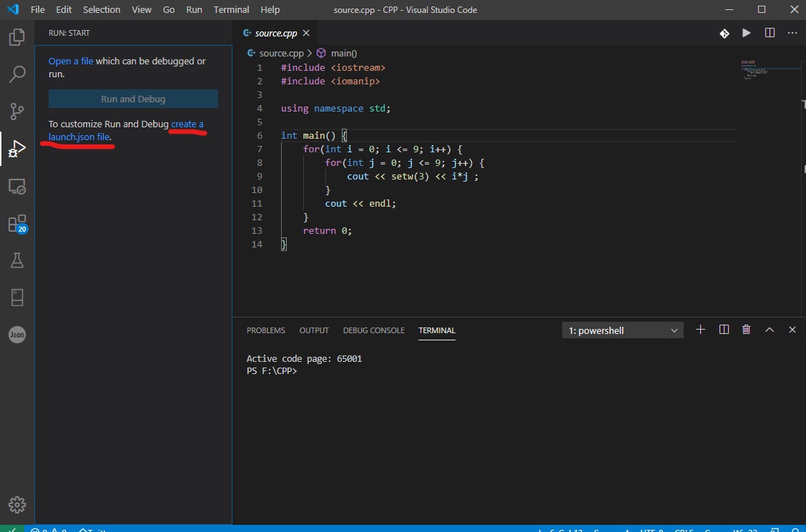
Task: Open the Edit menu
Action: 64,9
